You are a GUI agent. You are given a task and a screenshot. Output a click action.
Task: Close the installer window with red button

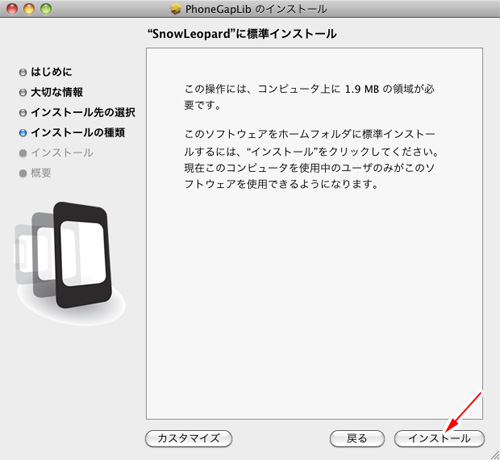click(x=12, y=9)
